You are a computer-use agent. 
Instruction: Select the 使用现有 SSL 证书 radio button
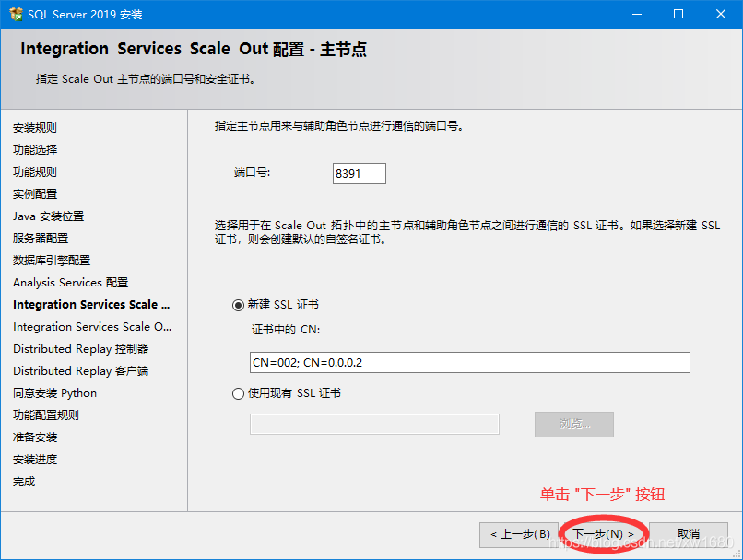[238, 394]
